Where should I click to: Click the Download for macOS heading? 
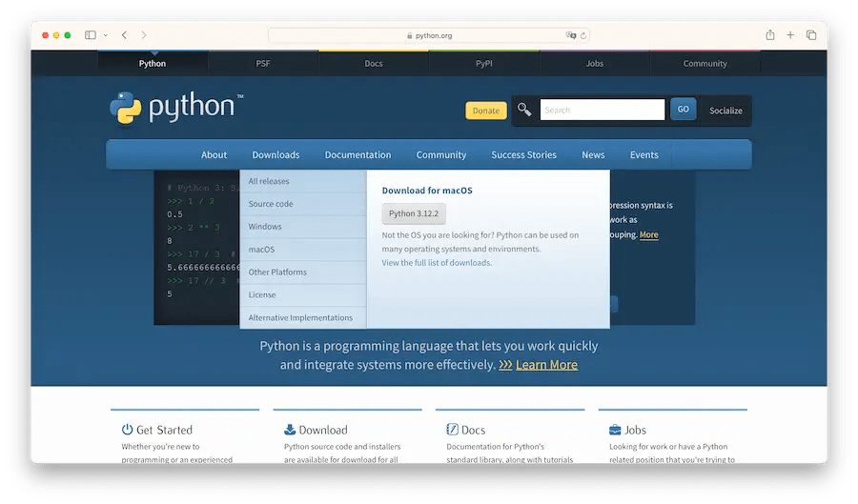427,191
